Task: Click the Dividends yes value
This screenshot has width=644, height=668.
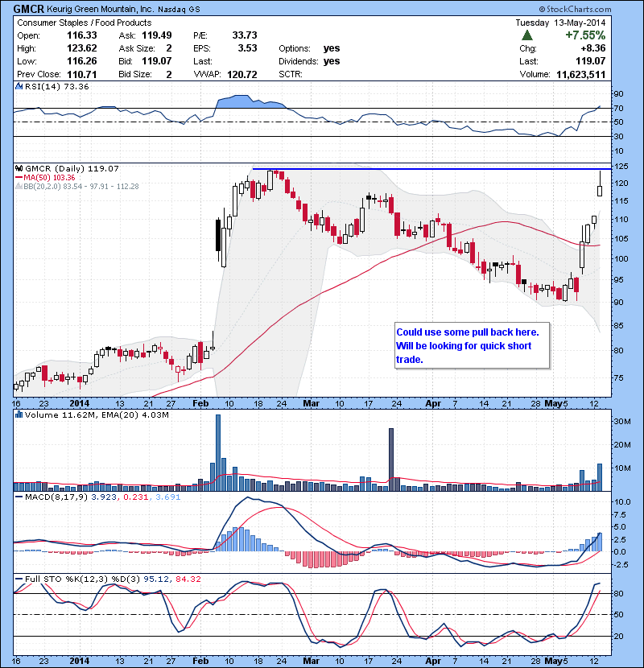Action: coord(332,61)
